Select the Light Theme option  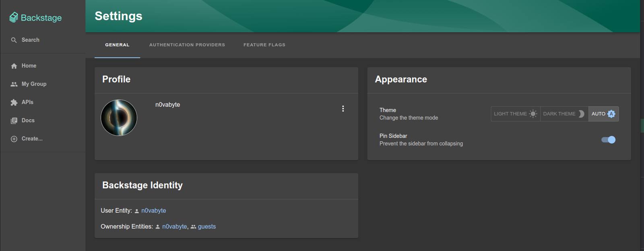tap(515, 114)
